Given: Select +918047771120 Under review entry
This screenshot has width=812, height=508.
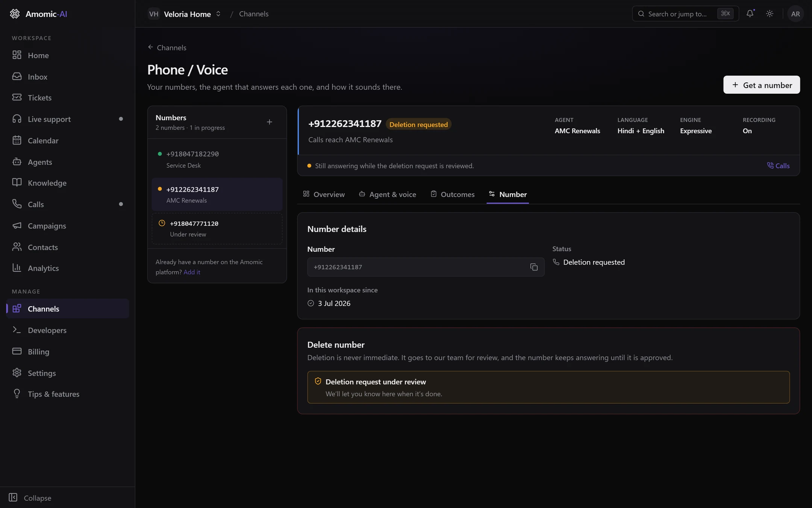Looking at the screenshot, I should click(217, 228).
